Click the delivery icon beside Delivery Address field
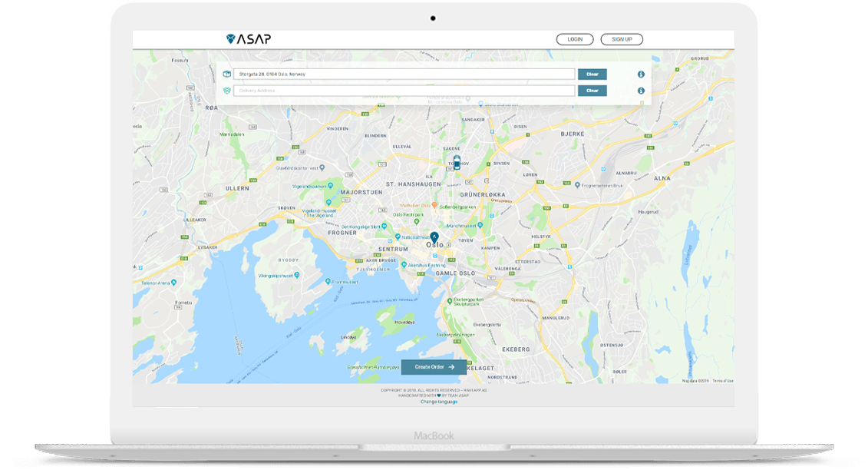The width and height of the screenshot is (868, 470). pos(227,91)
